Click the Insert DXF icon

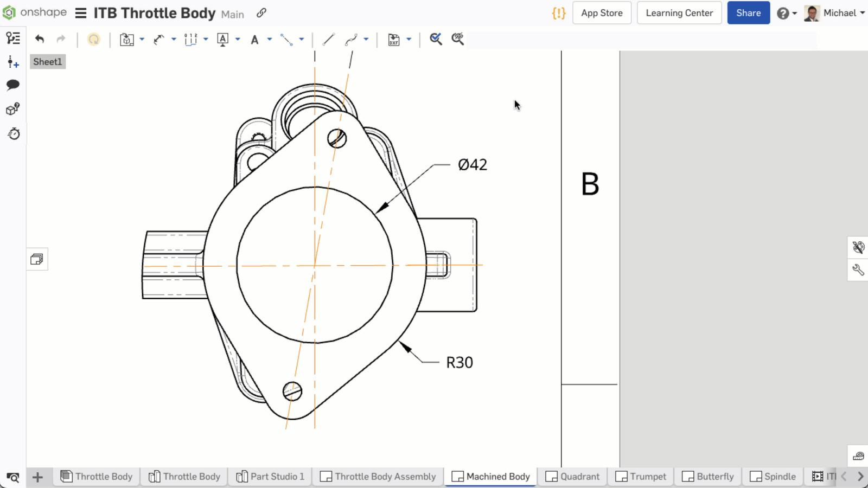coord(394,39)
